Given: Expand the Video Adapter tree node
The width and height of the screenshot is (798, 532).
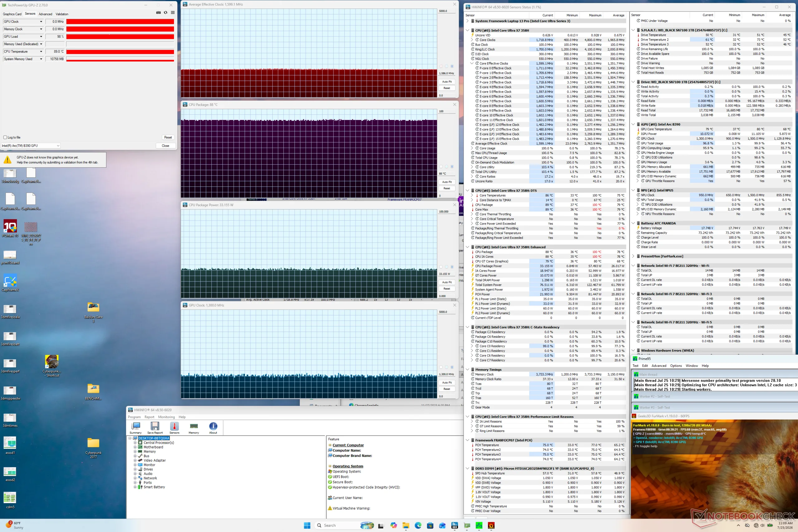Looking at the screenshot, I should [135, 460].
